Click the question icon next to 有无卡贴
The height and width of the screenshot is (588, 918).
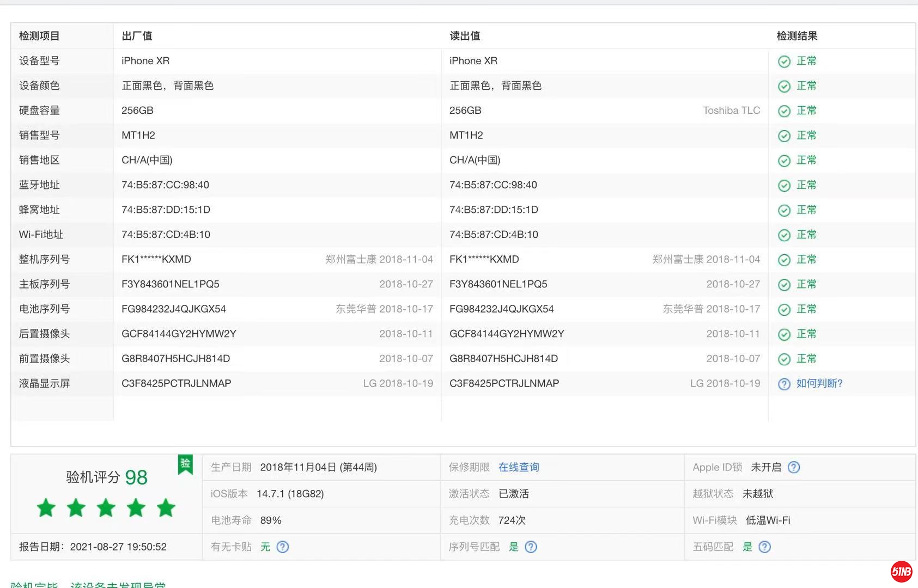click(x=282, y=547)
